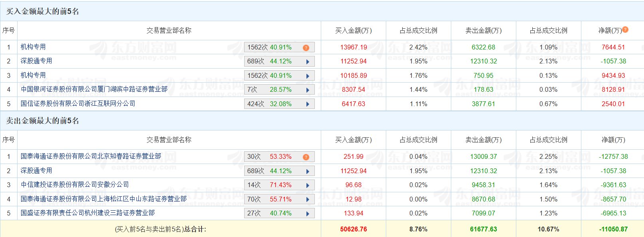Image resolution: width=644 pixels, height=237 pixels.
Task: Open the 国信证券浙江互联网分公司 link
Action: point(78,104)
